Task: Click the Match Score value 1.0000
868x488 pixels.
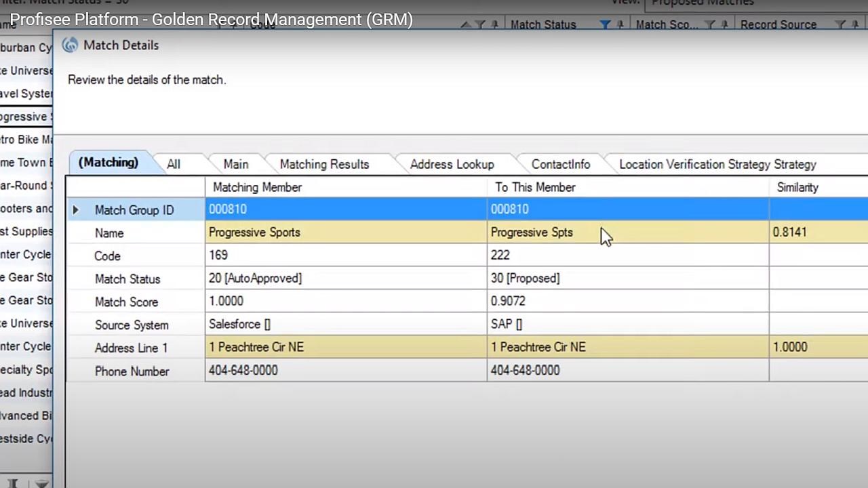Action: pyautogui.click(x=346, y=302)
